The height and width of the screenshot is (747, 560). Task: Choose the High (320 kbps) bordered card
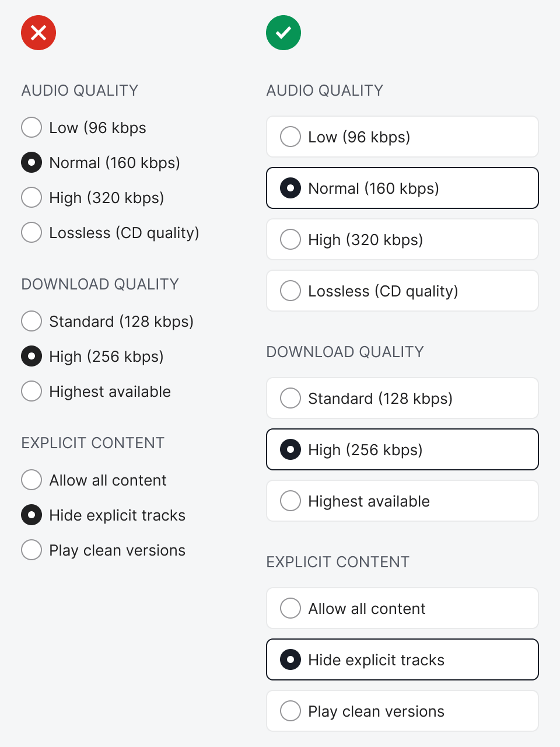pos(402,239)
